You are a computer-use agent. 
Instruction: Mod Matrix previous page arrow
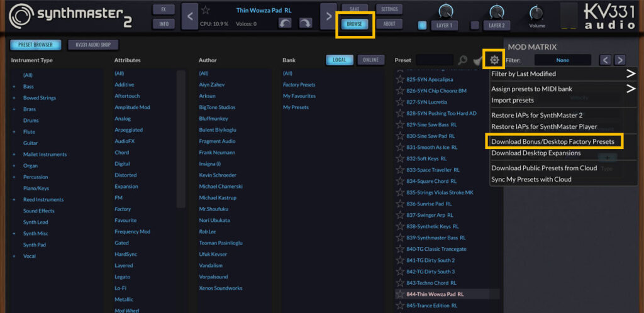click(x=605, y=60)
